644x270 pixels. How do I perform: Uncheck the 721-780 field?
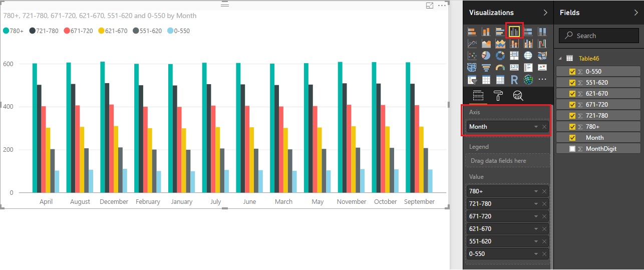(572, 116)
